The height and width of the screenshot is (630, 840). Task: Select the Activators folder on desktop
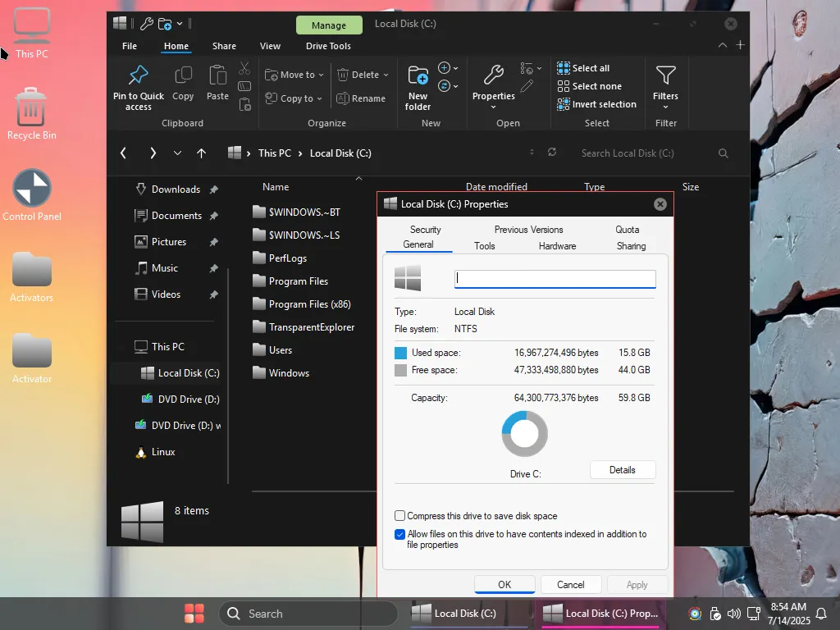tap(32, 277)
